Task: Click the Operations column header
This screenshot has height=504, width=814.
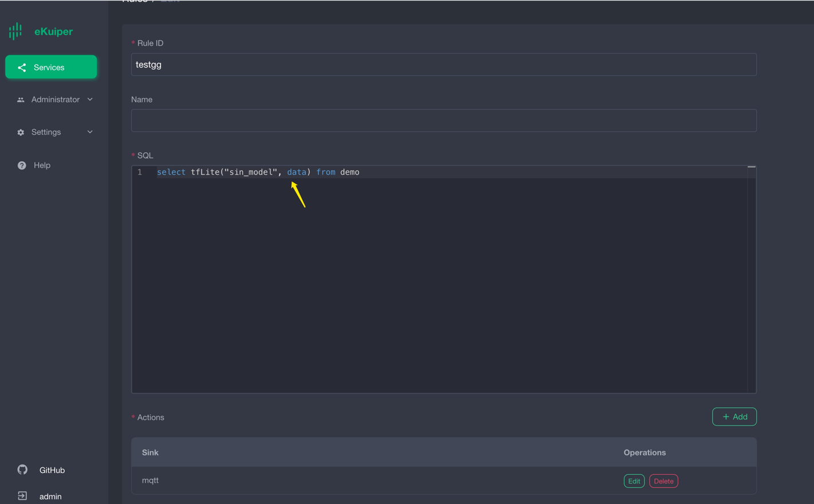Action: coord(645,453)
